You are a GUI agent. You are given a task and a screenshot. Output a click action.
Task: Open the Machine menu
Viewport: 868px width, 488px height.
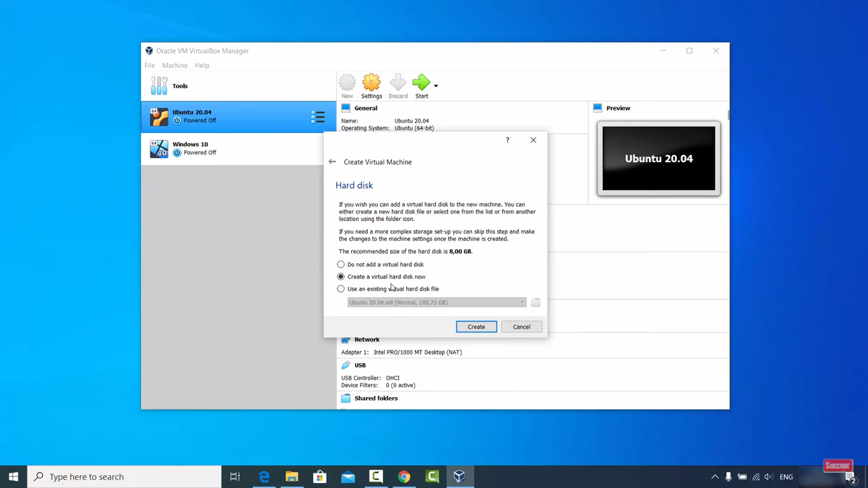point(175,65)
